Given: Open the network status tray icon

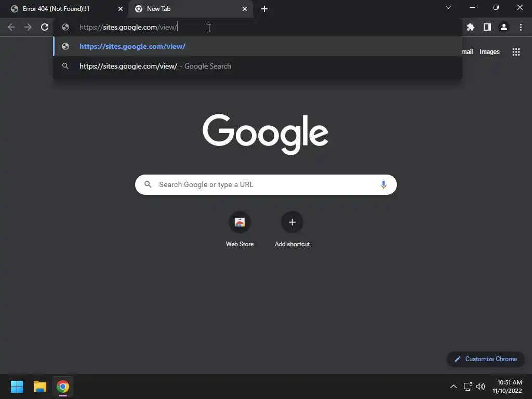Looking at the screenshot, I should click(468, 387).
